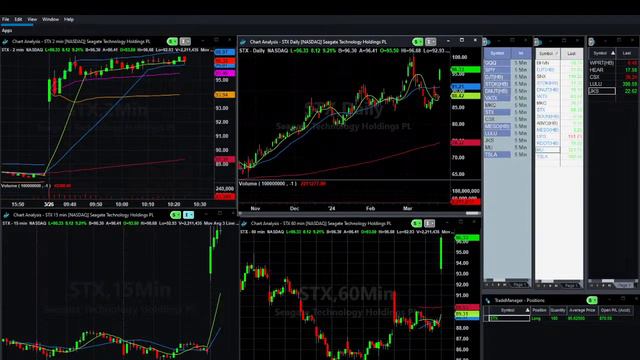
Task: Toggle the gray interval link on STX 2 min chart
Action: click(x=185, y=42)
